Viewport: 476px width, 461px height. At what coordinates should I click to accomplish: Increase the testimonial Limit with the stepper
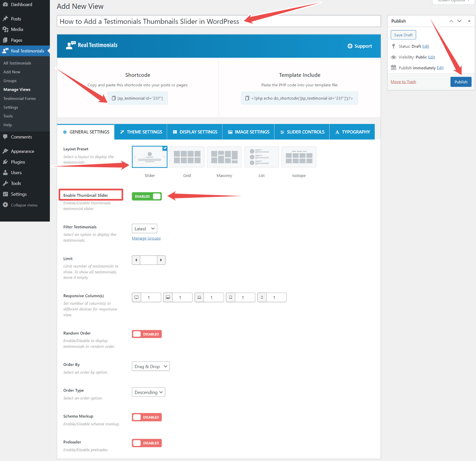161,260
